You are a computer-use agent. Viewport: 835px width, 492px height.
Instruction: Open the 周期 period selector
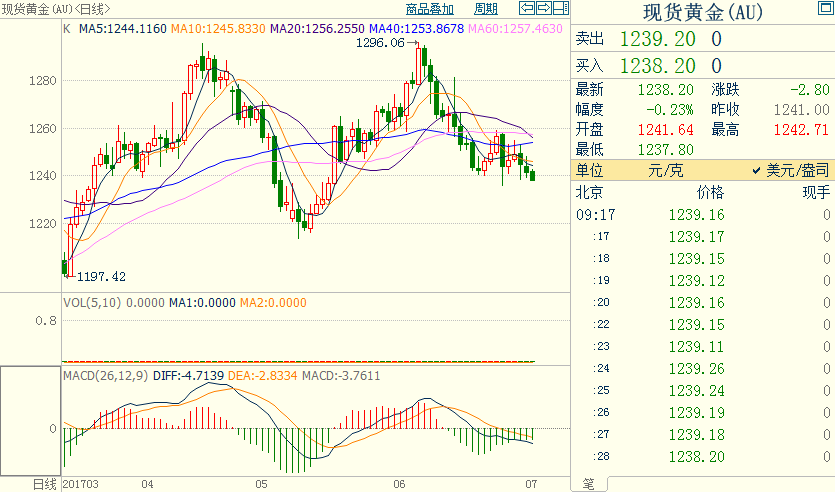486,9
